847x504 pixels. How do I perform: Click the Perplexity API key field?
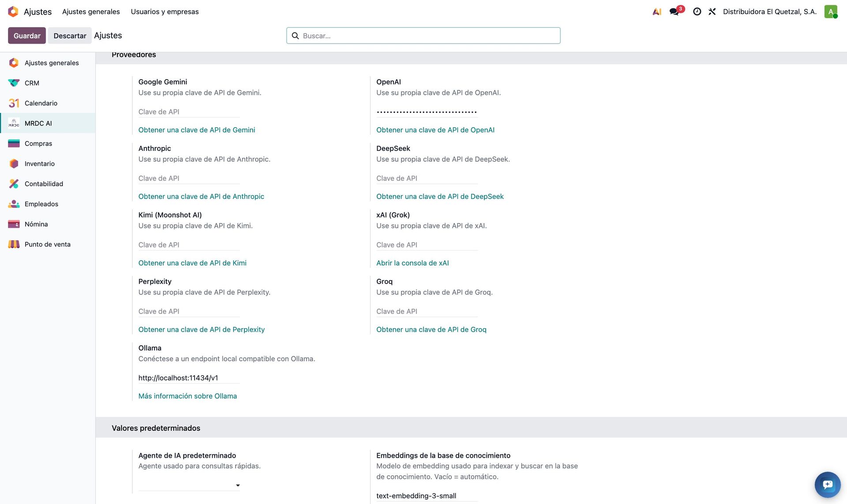click(x=189, y=312)
